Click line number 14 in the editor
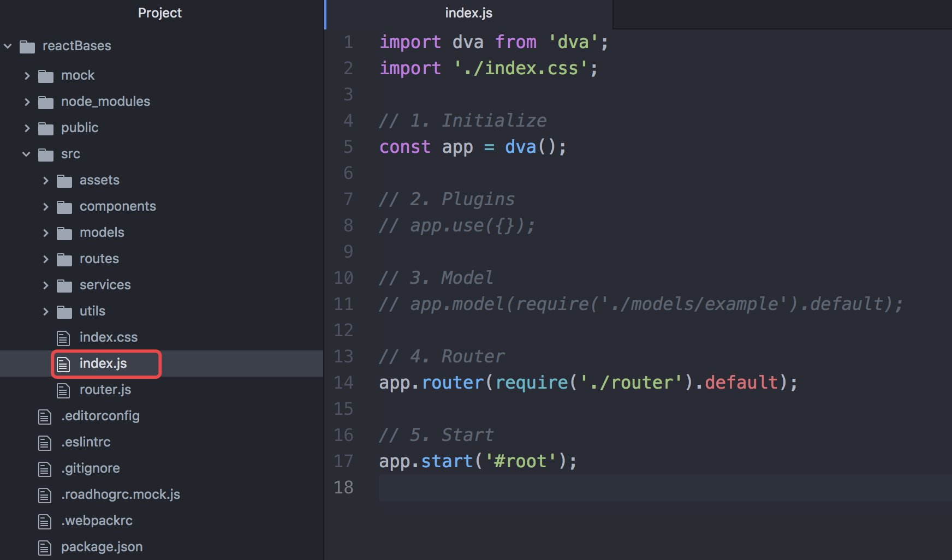Screen dimensions: 952x560 point(344,382)
